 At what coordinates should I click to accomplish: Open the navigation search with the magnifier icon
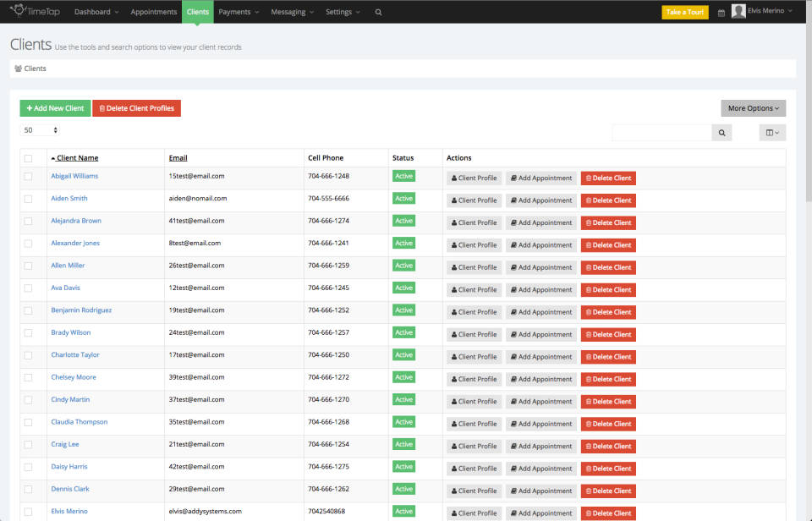(378, 12)
